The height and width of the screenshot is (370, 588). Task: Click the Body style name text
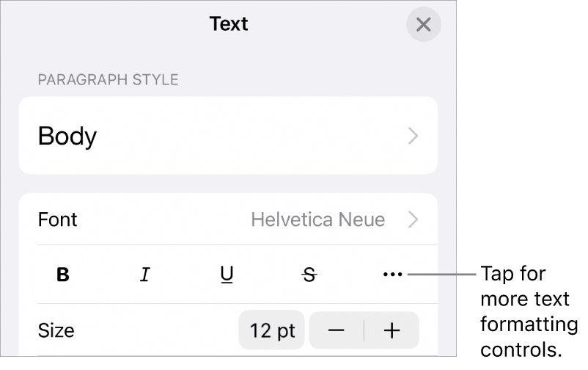67,136
